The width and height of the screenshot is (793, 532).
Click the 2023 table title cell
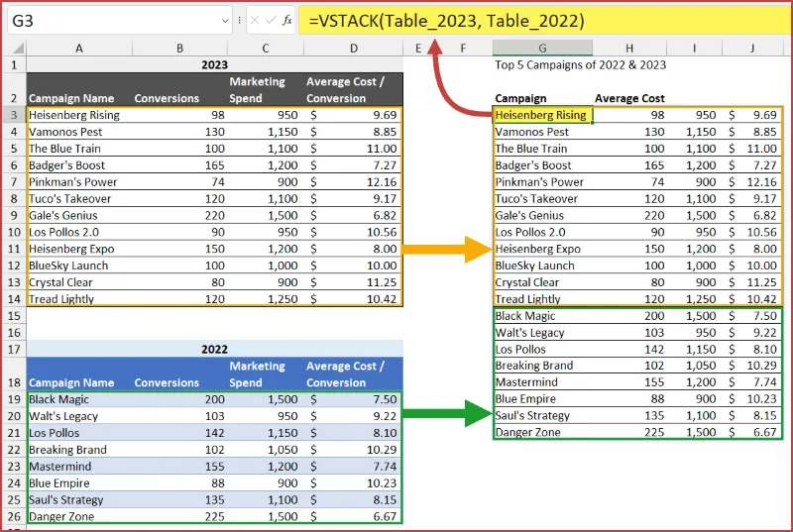coord(214,64)
